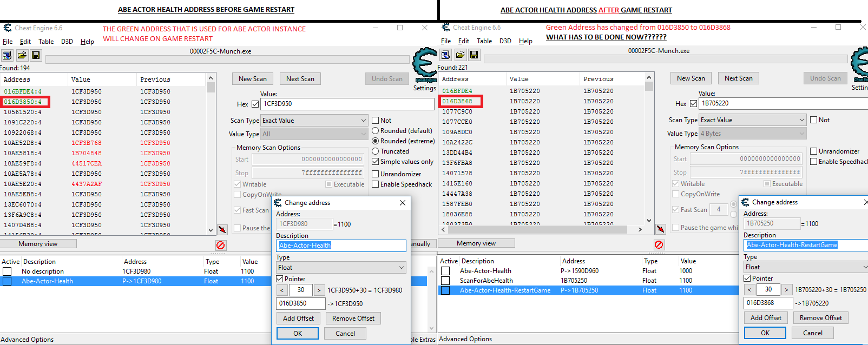Click the right arrow stepper beside offset 30 in left dialog

click(x=319, y=290)
